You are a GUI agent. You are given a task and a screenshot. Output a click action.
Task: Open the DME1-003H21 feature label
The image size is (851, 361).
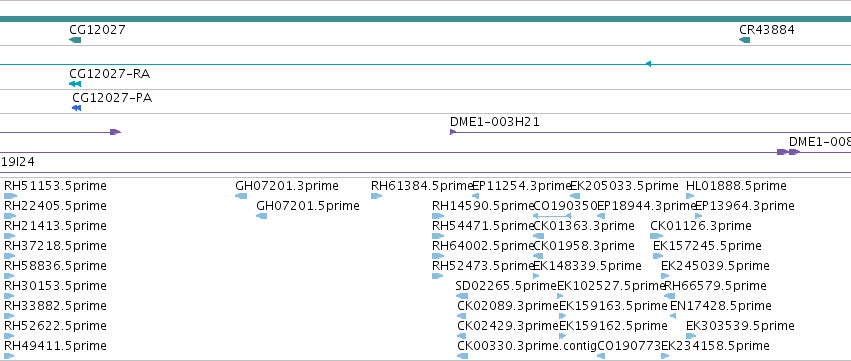tap(495, 122)
